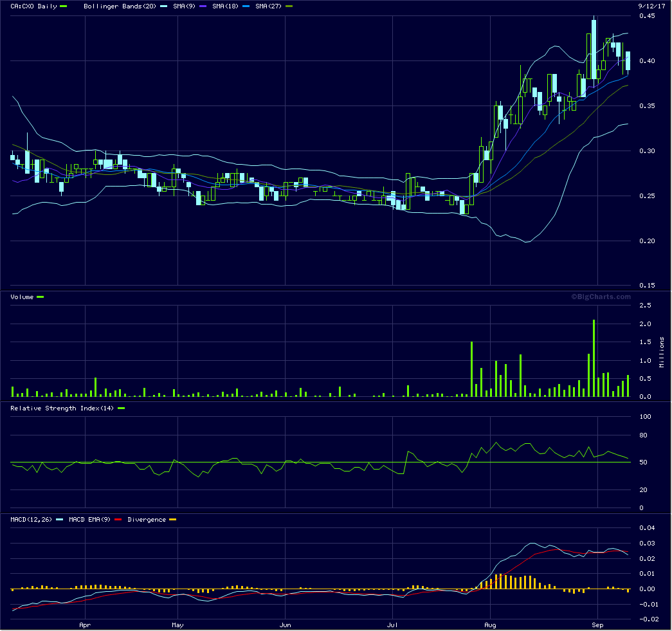Click the Sep month label on the time axis
This screenshot has height=631, width=672.
(597, 625)
